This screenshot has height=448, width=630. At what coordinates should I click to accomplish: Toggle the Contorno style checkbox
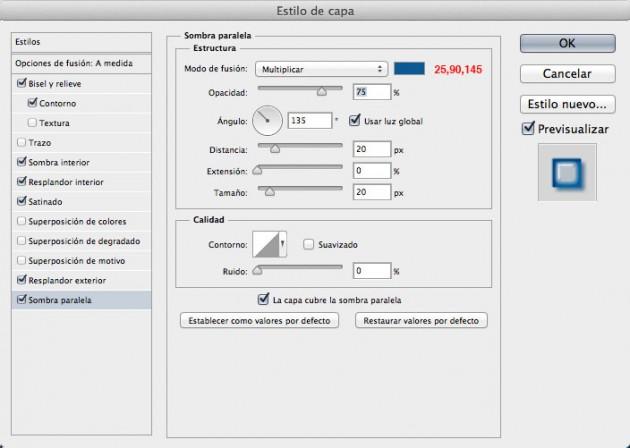point(33,103)
